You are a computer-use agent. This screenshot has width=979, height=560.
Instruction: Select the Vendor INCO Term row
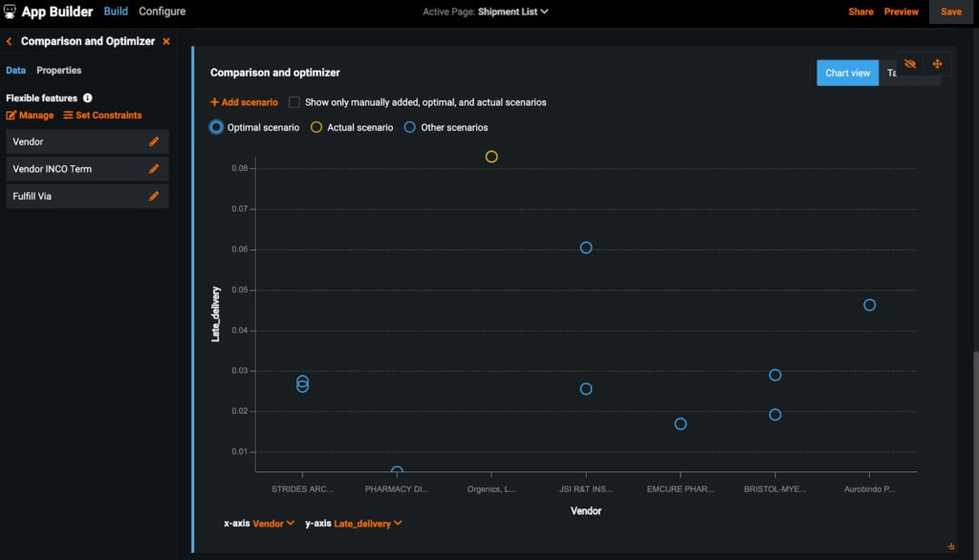coord(87,168)
